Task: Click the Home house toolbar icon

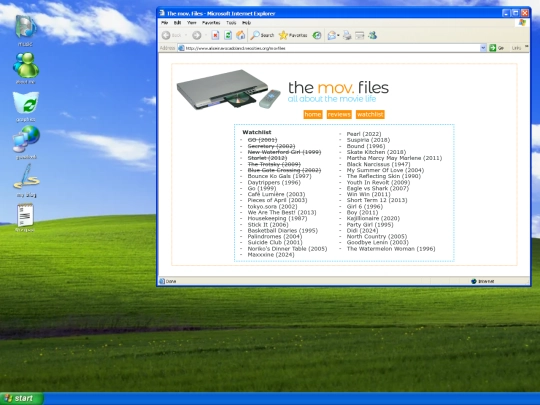Action: coord(240,35)
